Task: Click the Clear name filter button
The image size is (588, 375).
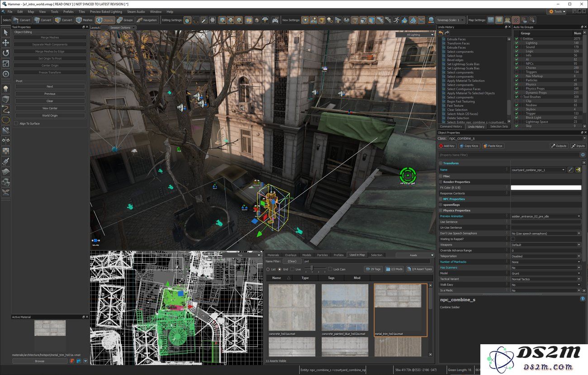Action: point(292,261)
